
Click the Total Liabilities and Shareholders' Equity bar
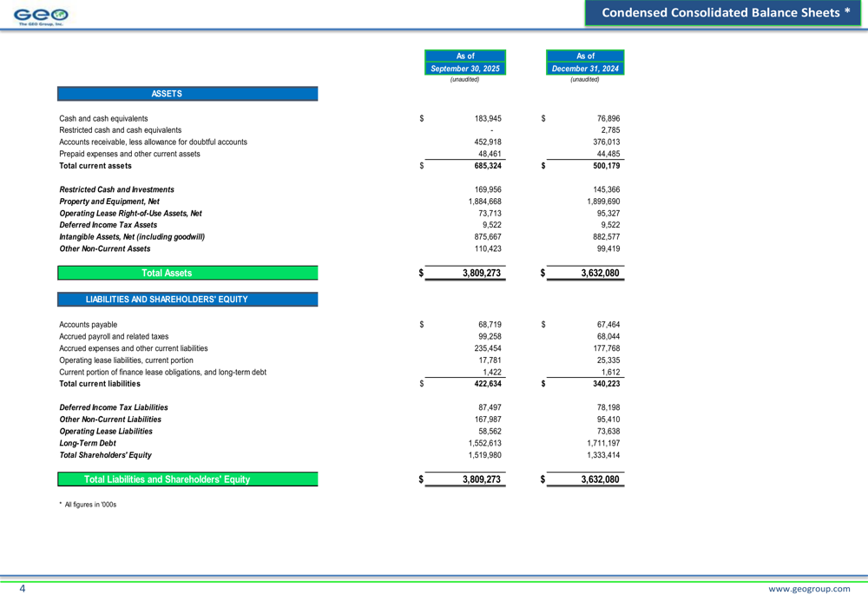point(187,479)
